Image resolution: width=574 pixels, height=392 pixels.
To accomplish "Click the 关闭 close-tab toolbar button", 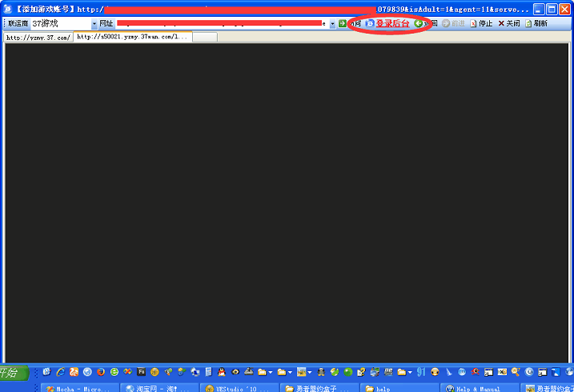I will point(509,23).
